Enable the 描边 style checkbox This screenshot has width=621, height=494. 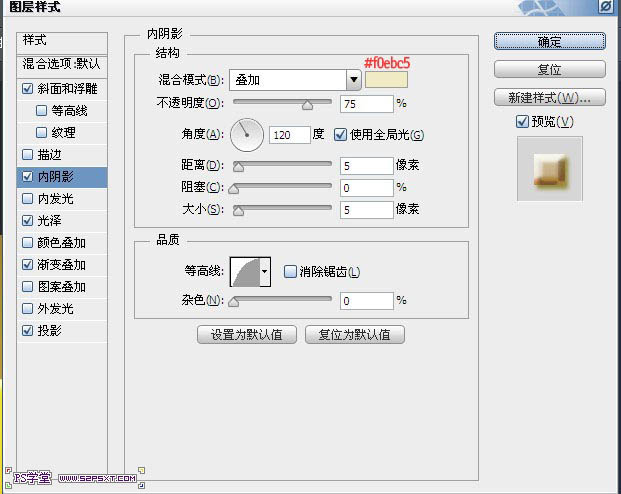[27, 155]
